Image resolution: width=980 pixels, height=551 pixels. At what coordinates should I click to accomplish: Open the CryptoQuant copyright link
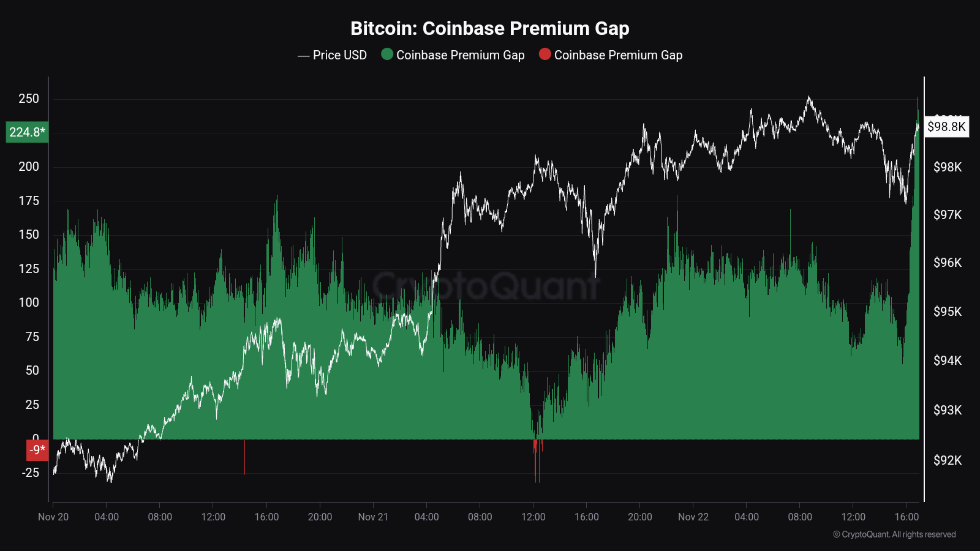[x=894, y=534]
